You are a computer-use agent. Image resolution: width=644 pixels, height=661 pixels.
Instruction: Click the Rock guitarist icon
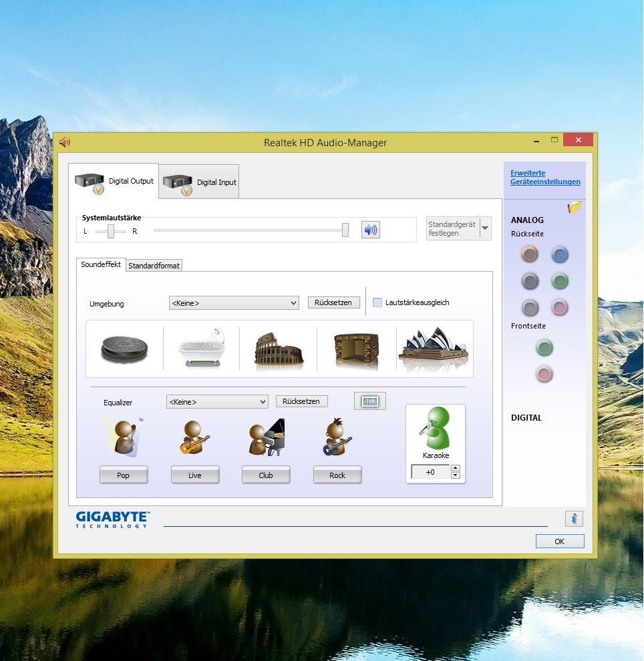337,437
